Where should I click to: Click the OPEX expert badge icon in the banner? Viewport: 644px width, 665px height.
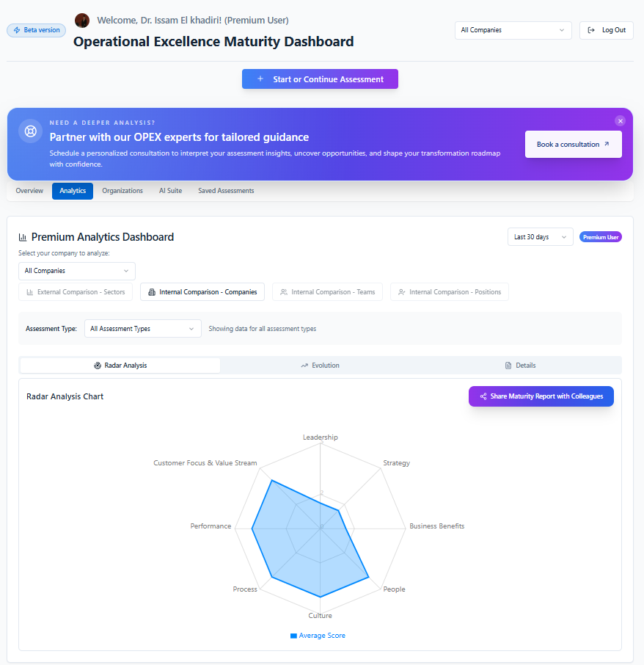pos(29,131)
